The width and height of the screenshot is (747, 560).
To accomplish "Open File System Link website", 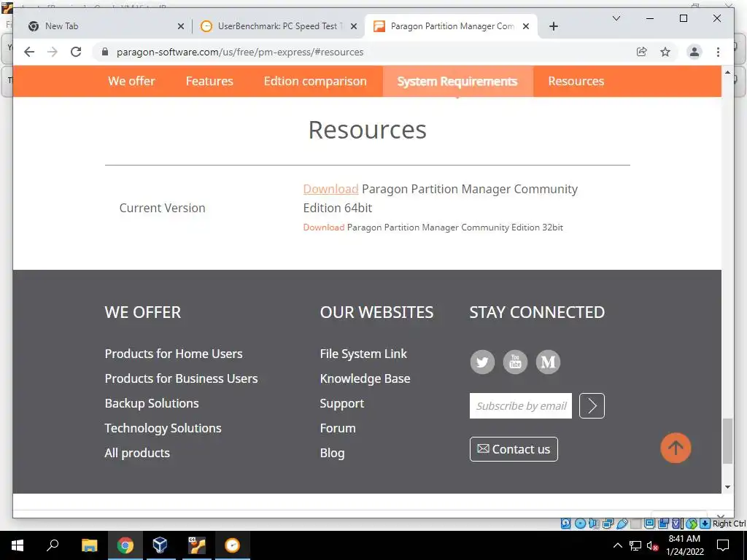I will [x=363, y=354].
